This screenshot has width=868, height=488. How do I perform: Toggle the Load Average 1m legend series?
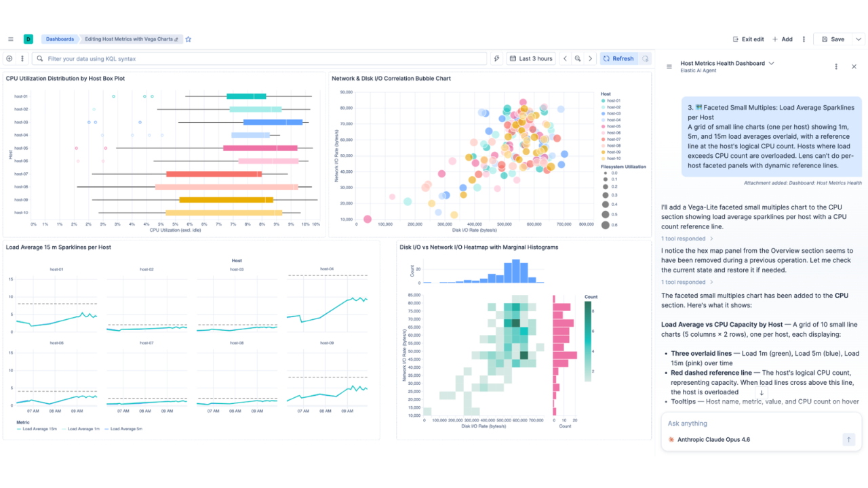point(80,428)
